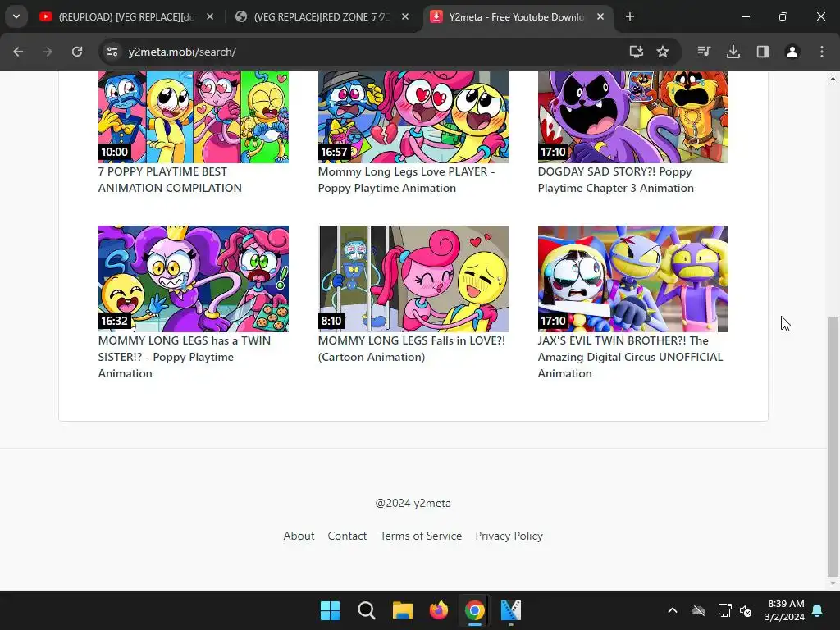Click the title Mommy Long Legs Love PLAYER
This screenshot has width=840, height=630.
(406, 180)
